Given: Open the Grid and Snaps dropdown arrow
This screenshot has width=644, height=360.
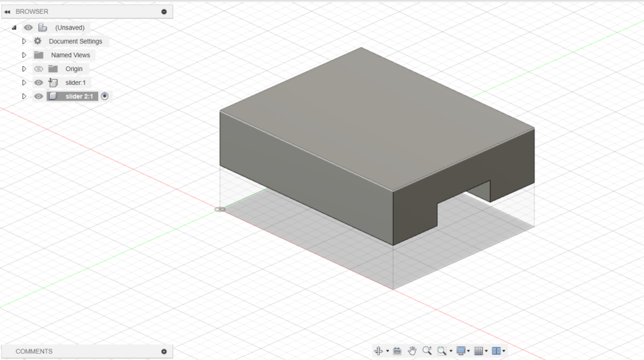Looking at the screenshot, I should [486, 351].
